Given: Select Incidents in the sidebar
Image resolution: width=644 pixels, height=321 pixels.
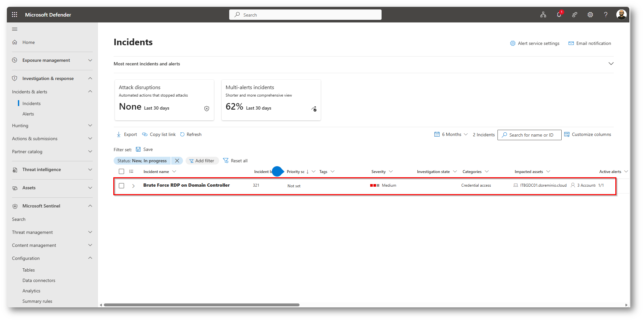Looking at the screenshot, I should [32, 103].
